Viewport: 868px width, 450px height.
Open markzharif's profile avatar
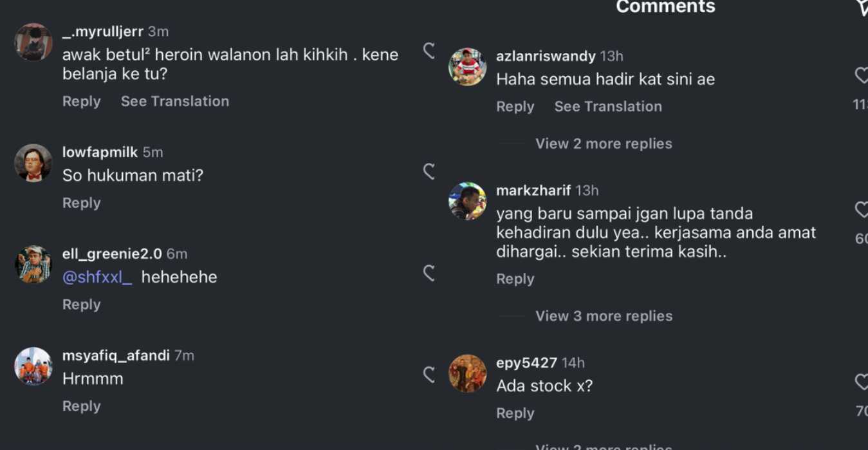(467, 201)
